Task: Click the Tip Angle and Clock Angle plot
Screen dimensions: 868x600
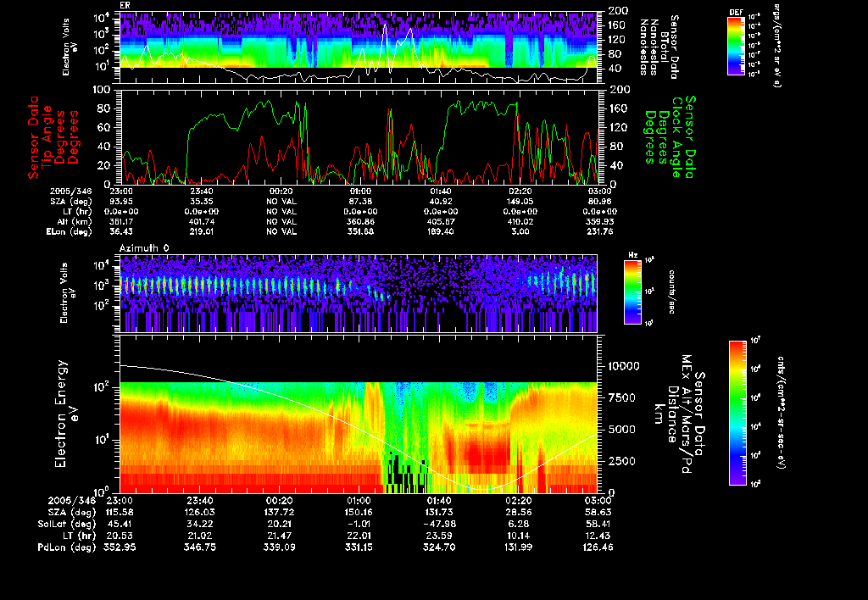Action: 359,137
